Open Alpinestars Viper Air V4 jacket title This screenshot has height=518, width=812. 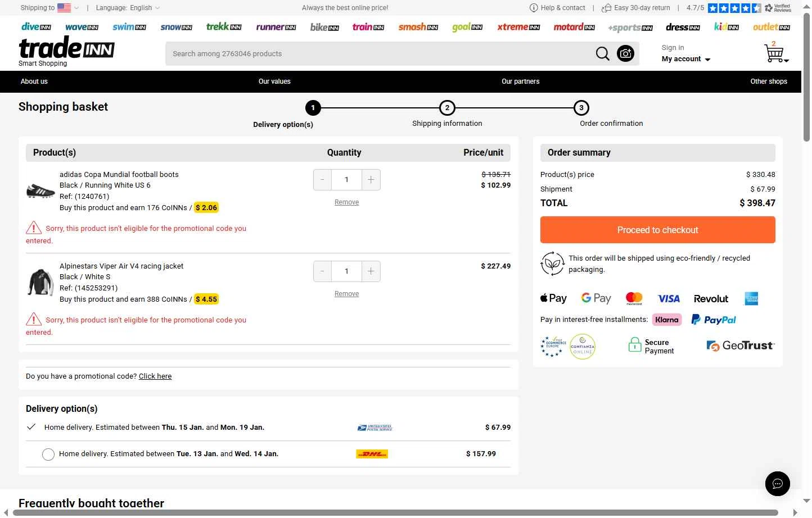pyautogui.click(x=121, y=266)
